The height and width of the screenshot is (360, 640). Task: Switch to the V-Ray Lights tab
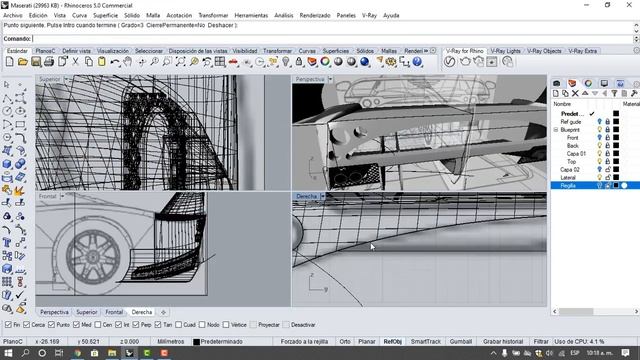pyautogui.click(x=505, y=51)
